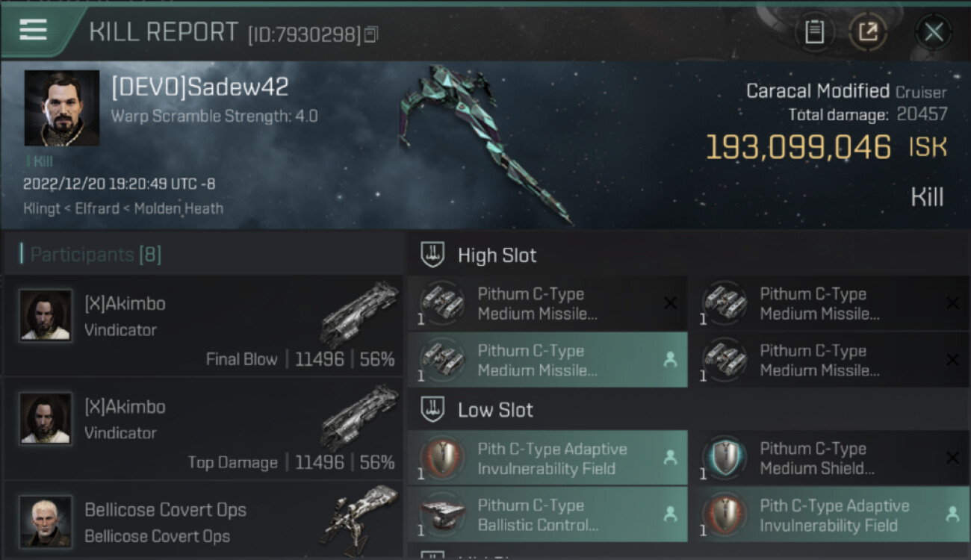
Task: Open the clipboard notes icon
Action: click(814, 31)
